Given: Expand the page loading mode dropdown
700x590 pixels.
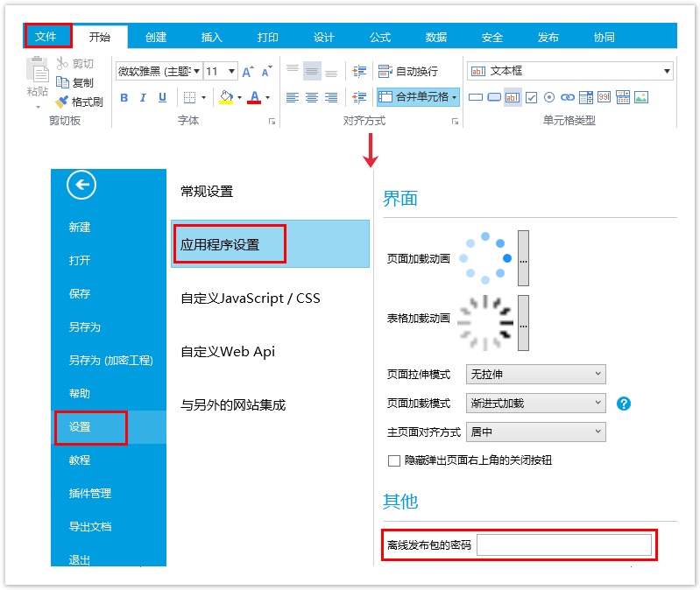Looking at the screenshot, I should [x=535, y=404].
